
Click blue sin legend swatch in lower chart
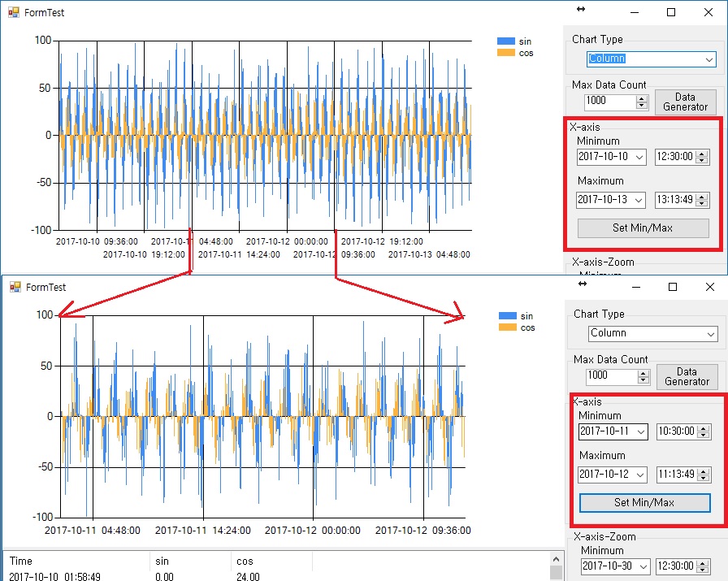click(508, 316)
